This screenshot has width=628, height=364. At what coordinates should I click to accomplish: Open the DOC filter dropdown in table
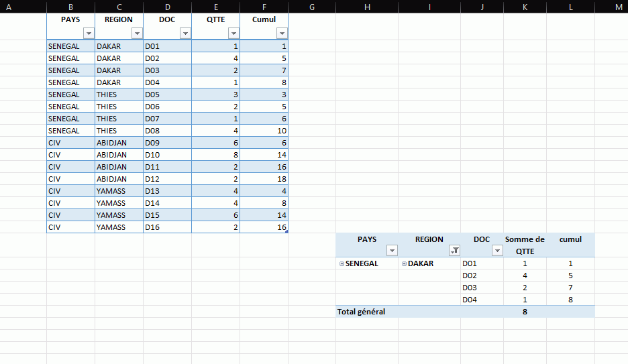click(x=185, y=34)
